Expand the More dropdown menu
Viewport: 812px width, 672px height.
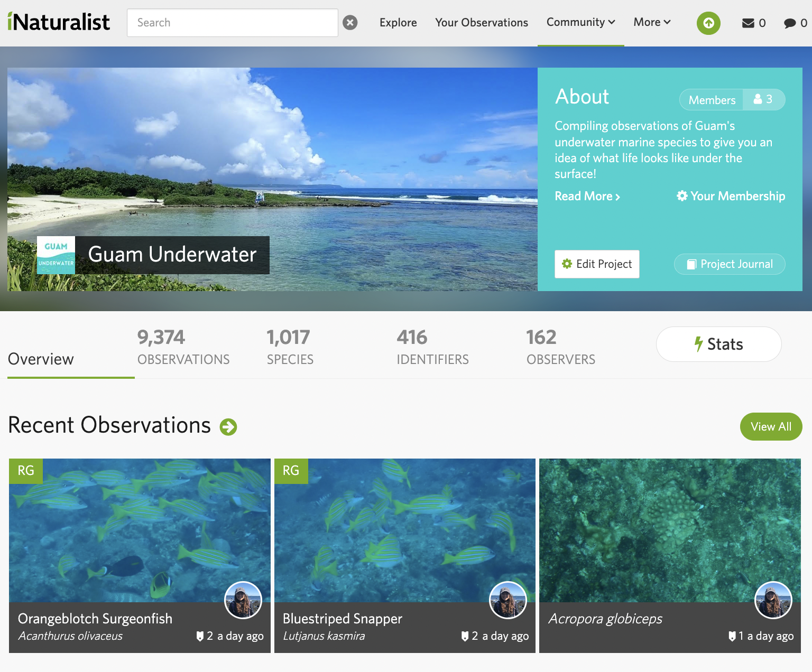pyautogui.click(x=652, y=22)
